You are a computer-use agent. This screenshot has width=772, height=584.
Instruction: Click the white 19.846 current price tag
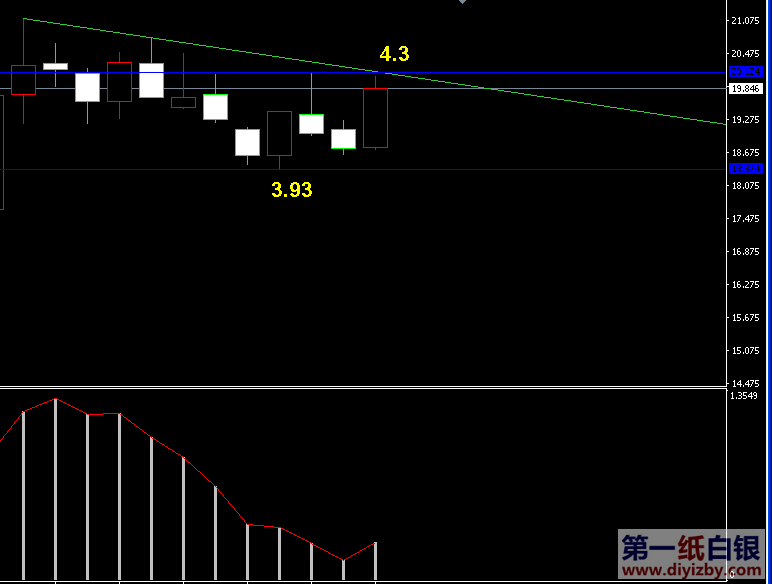click(745, 89)
